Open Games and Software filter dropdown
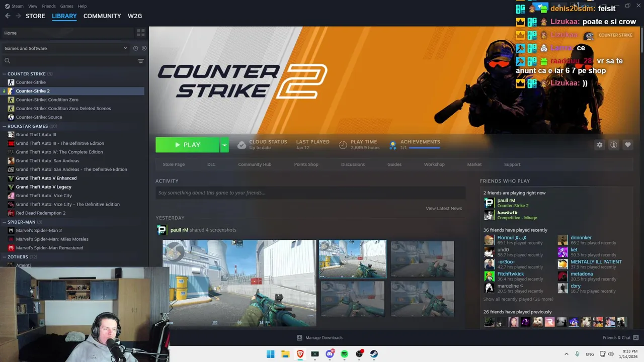 [x=65, y=48]
